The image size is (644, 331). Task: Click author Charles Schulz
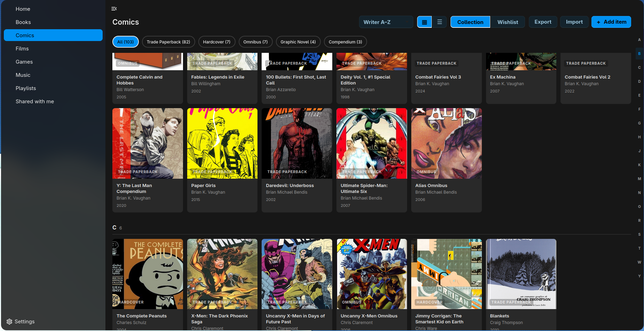(132, 323)
